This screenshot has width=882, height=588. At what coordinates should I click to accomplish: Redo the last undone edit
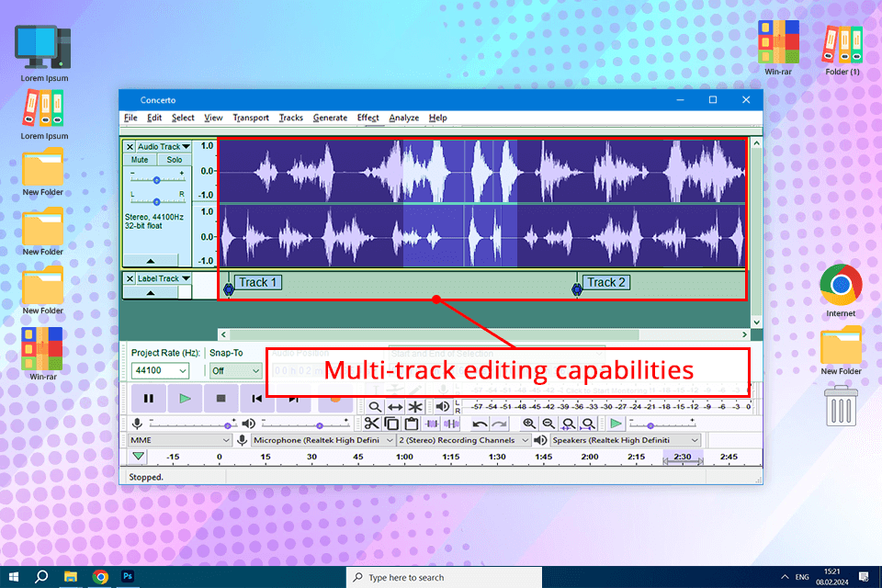click(x=499, y=424)
